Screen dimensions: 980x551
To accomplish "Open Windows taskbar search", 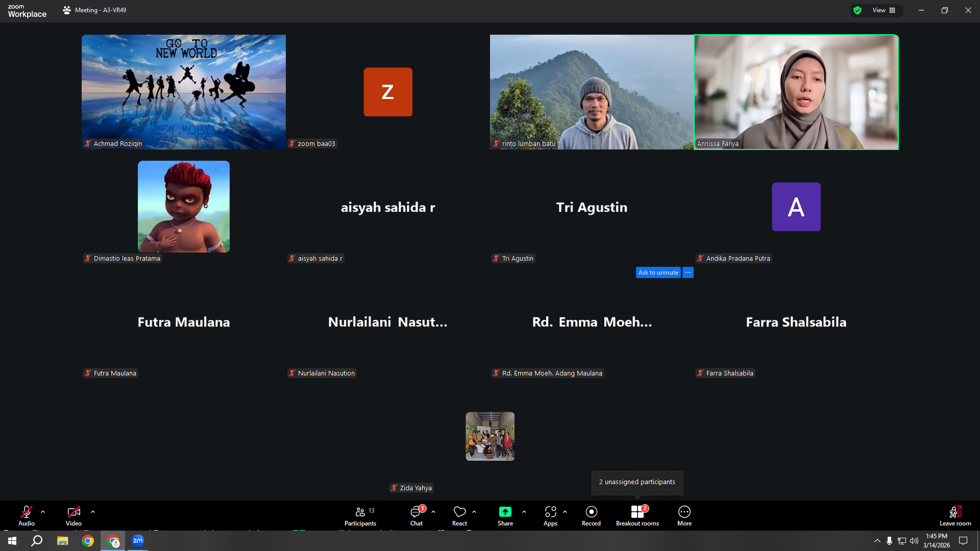I will 37,541.
